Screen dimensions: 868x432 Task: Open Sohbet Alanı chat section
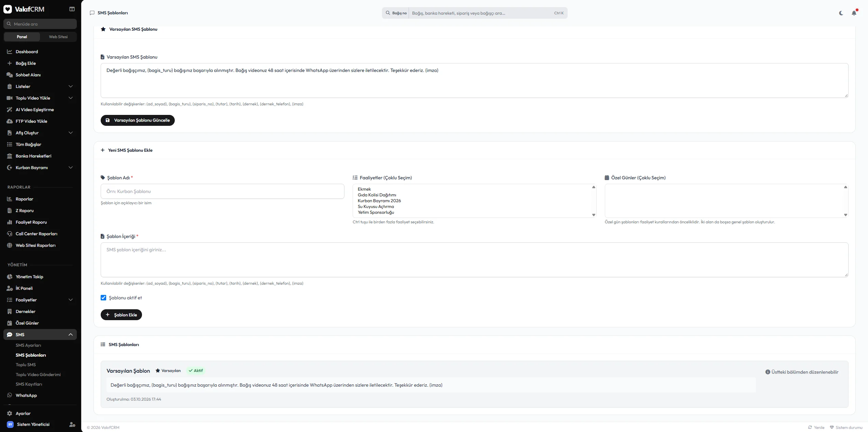point(40,75)
